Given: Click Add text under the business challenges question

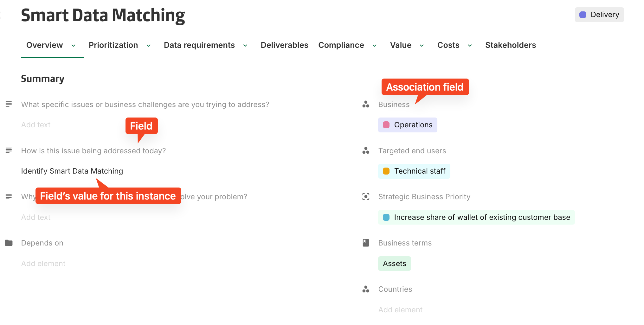Looking at the screenshot, I should coord(36,125).
